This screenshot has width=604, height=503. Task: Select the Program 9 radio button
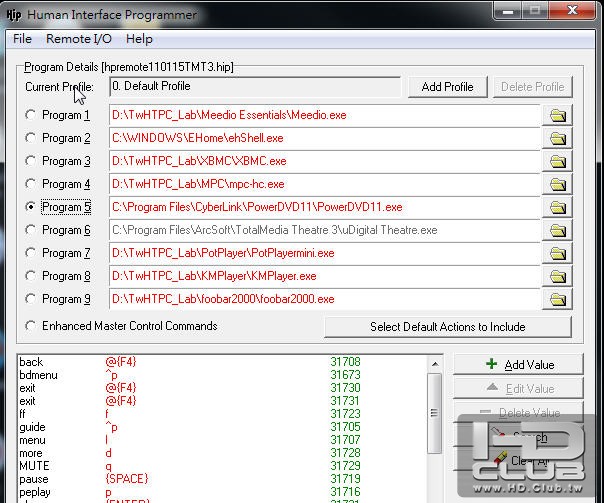coord(30,299)
